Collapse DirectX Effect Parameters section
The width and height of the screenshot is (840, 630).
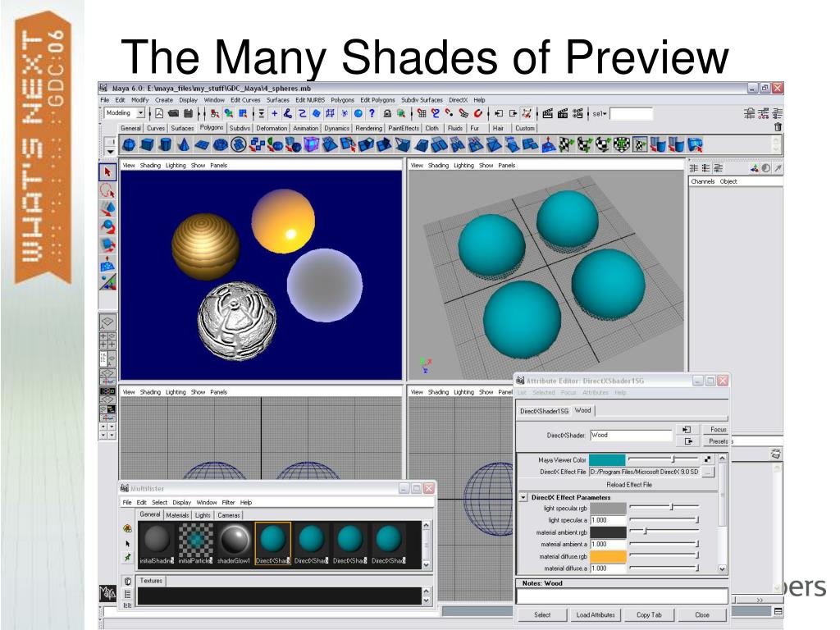click(x=523, y=498)
